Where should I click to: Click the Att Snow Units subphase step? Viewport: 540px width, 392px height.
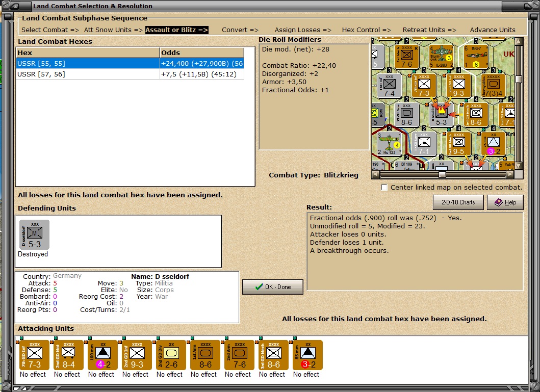tap(113, 30)
